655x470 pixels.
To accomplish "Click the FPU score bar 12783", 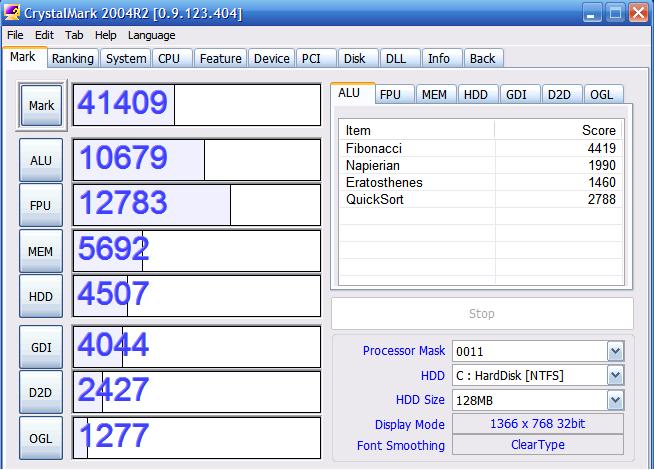I will pyautogui.click(x=197, y=205).
